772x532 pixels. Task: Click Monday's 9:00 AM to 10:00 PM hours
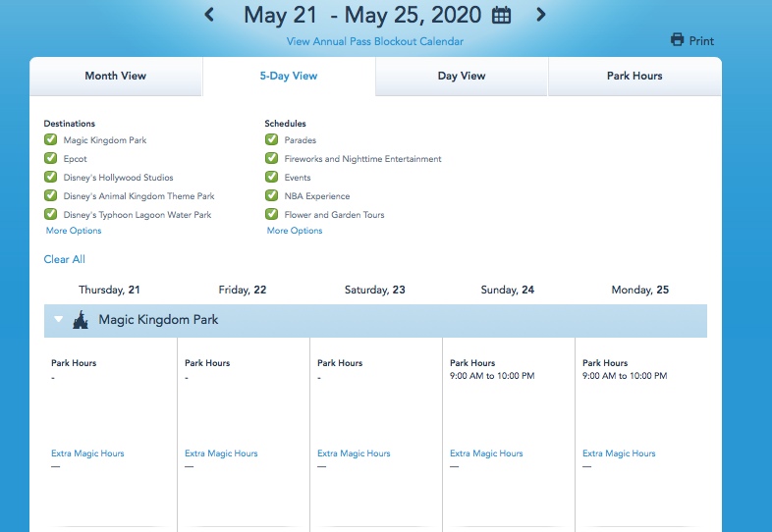click(x=625, y=376)
